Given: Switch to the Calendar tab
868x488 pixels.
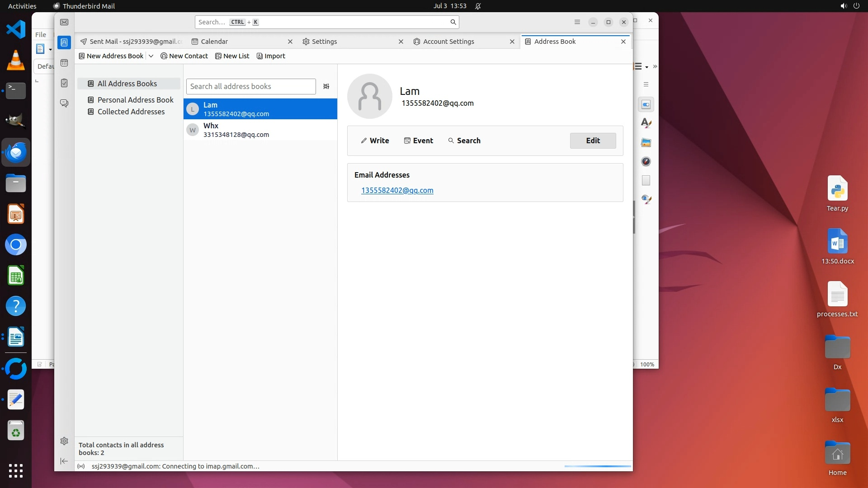Looking at the screenshot, I should [214, 42].
